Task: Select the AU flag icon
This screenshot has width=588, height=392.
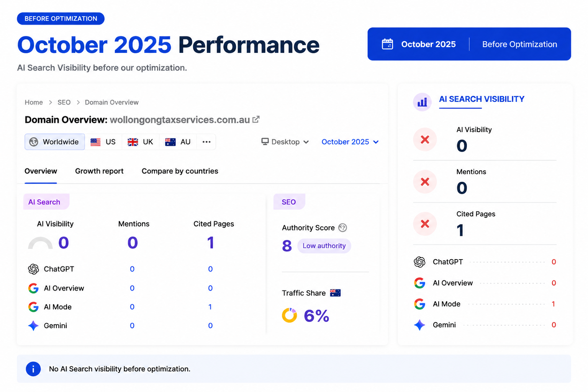Action: pyautogui.click(x=170, y=142)
